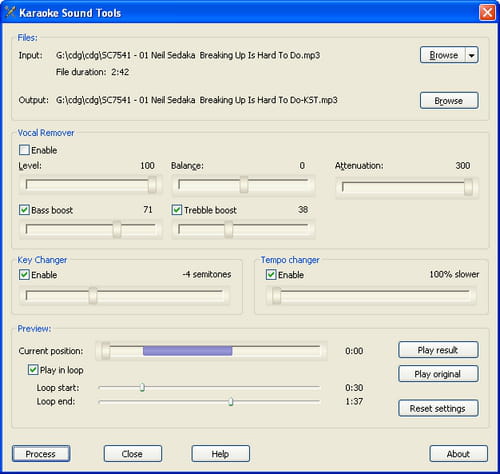
Task: Click the Loop start marker handle
Action: click(x=142, y=387)
